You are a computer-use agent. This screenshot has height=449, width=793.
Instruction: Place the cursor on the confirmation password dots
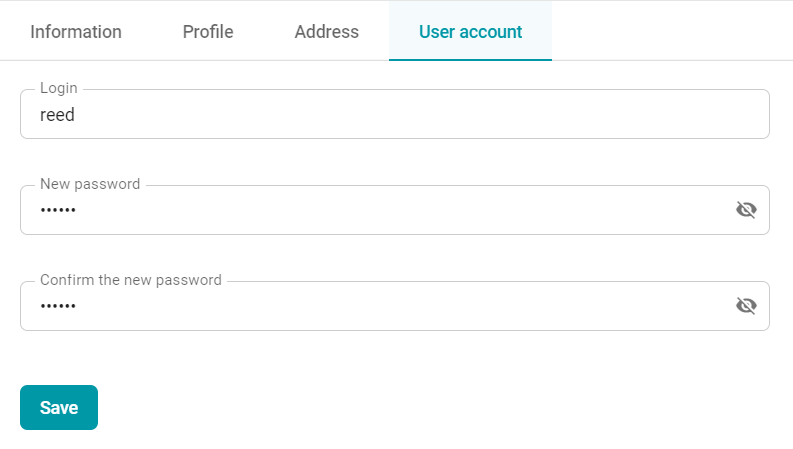pos(58,306)
